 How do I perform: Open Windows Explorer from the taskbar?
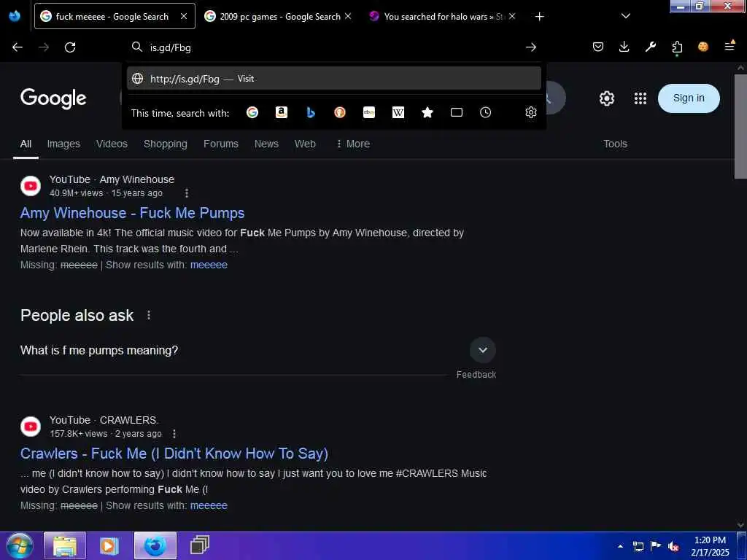click(x=65, y=545)
